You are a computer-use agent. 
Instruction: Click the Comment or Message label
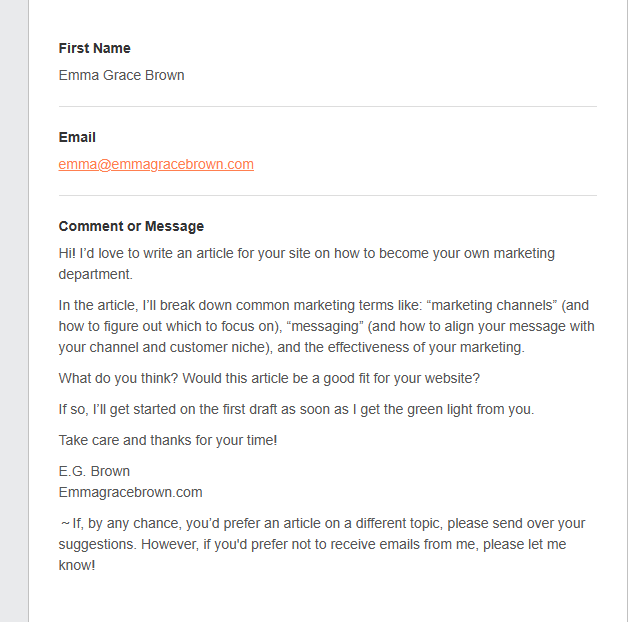pos(131,226)
